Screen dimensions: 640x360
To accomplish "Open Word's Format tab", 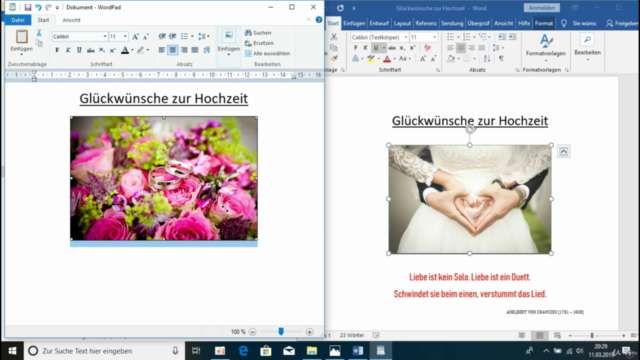I will pos(544,24).
